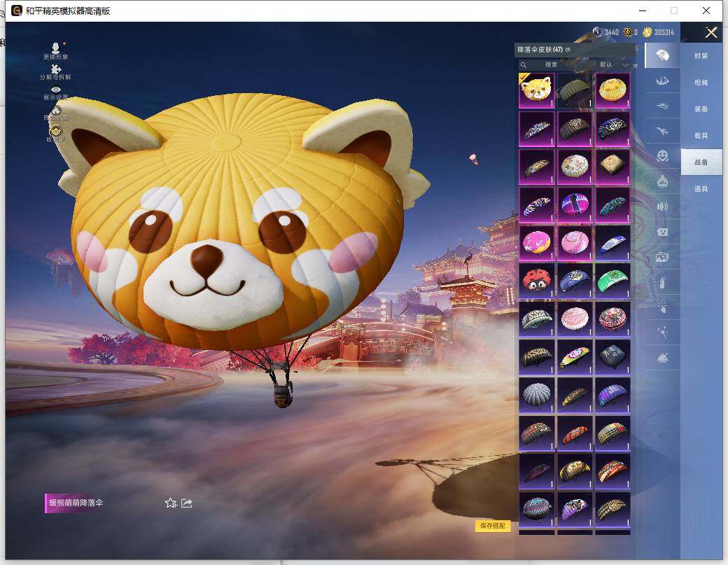Image resolution: width=728 pixels, height=565 pixels.
Task: Favorite the parachute with star icon
Action: (170, 503)
